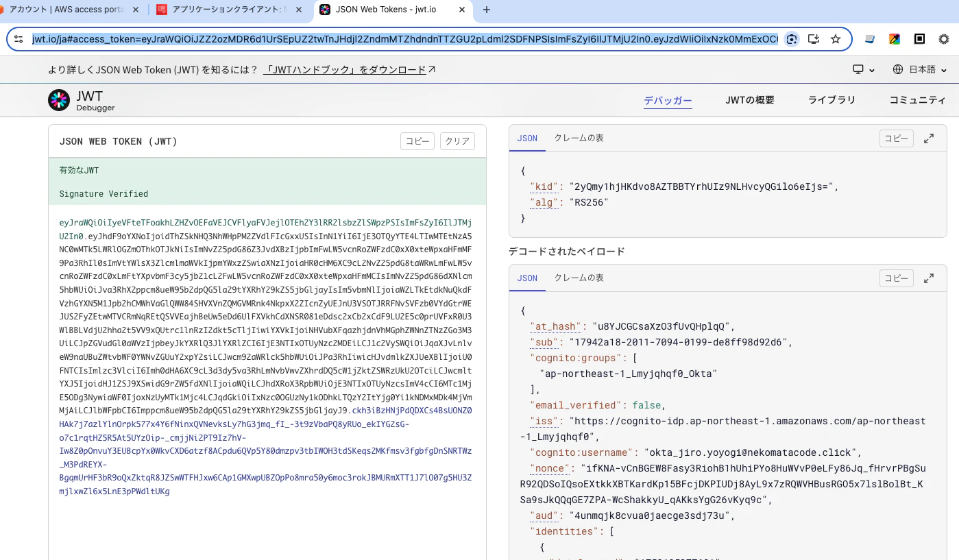Copy the encoded JWT with コピー button
The height and width of the screenshot is (560, 959).
417,141
